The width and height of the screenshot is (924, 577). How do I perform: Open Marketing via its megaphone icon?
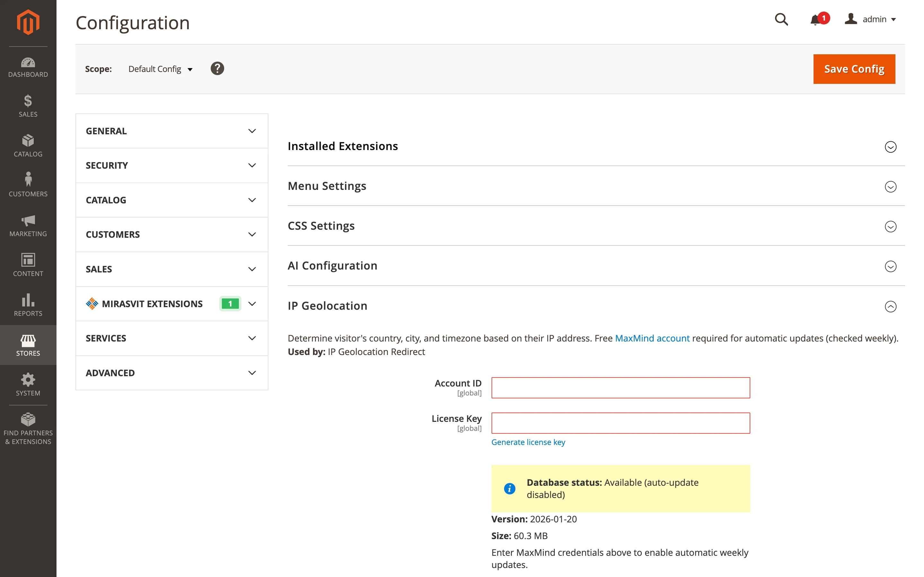(28, 222)
